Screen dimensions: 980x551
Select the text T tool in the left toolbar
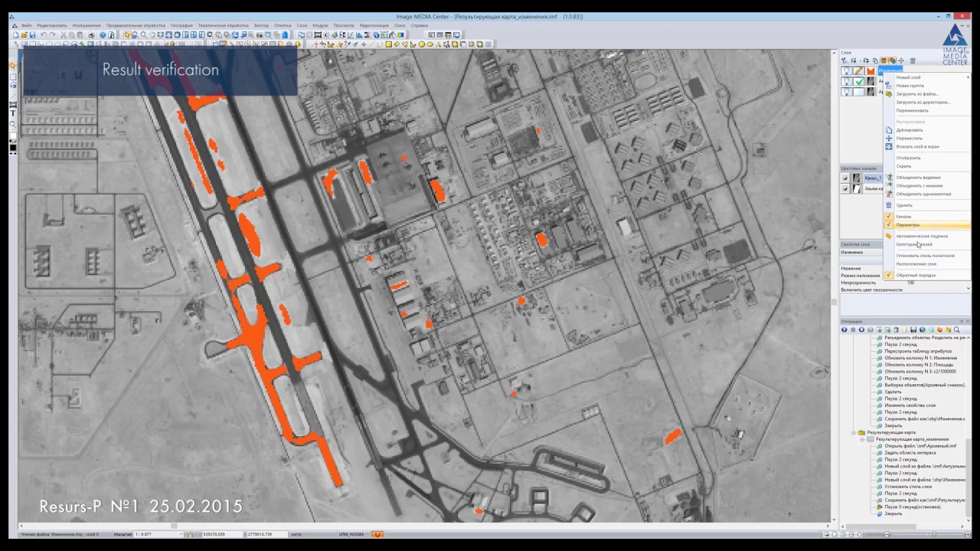[x=13, y=113]
